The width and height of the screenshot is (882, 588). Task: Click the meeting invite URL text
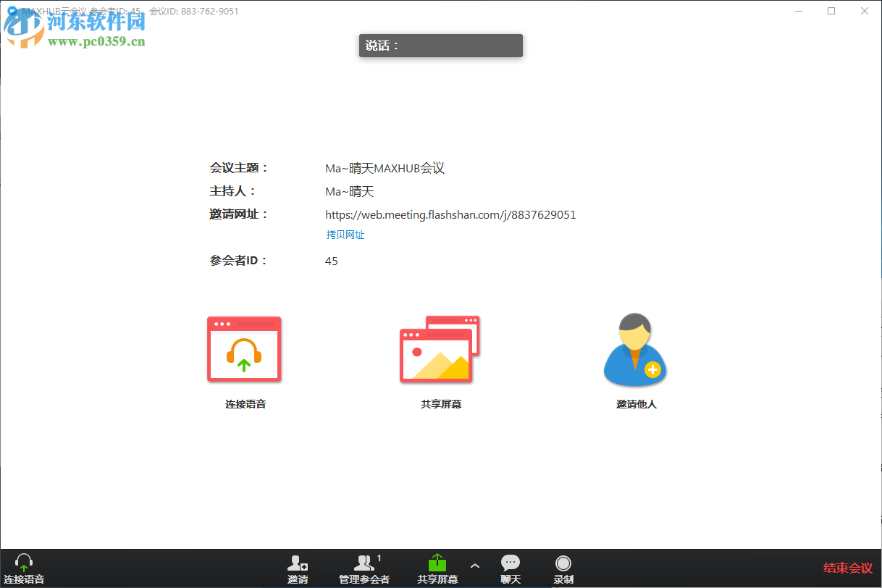point(450,214)
